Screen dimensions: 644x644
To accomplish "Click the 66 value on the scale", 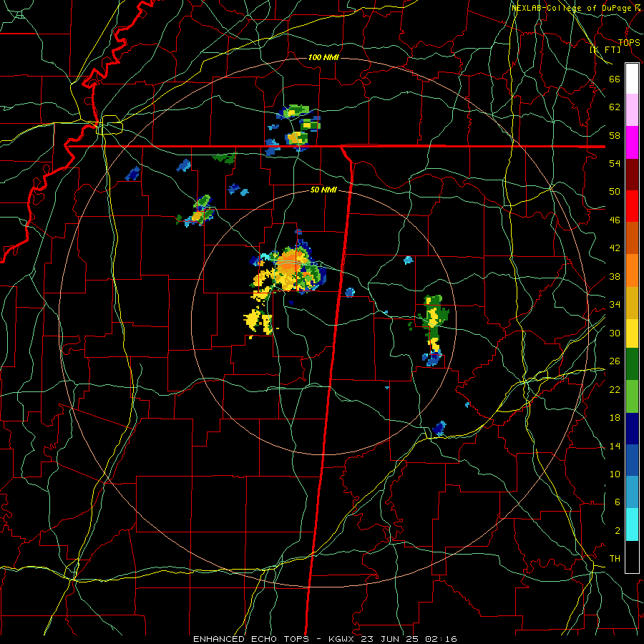I will point(615,79).
